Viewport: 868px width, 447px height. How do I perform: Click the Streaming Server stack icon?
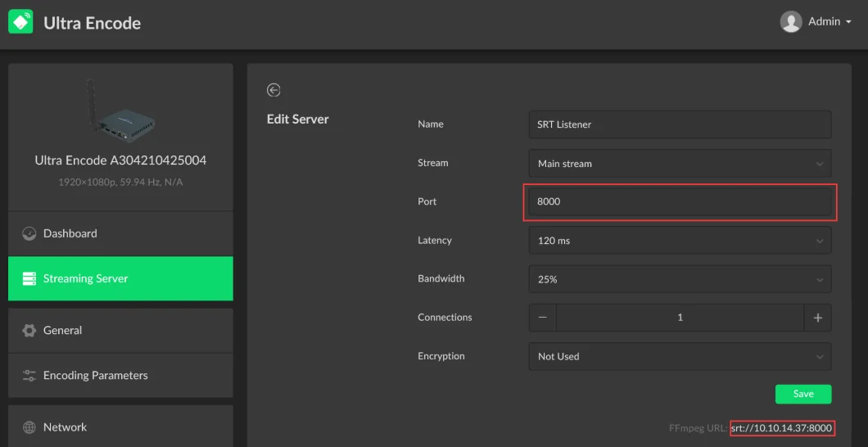(29, 278)
